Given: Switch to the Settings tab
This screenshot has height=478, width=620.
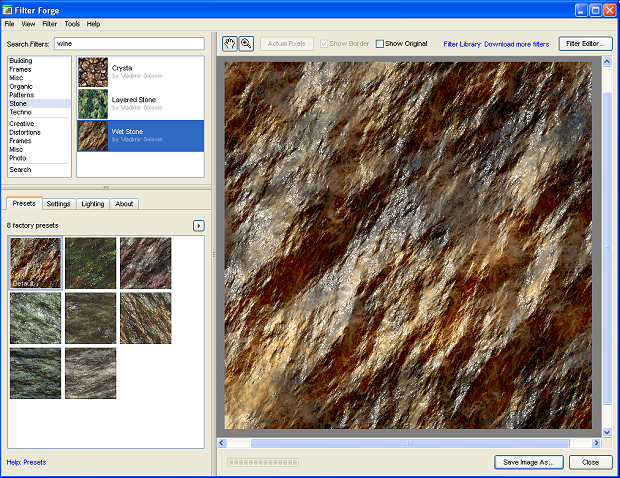Looking at the screenshot, I should (59, 204).
